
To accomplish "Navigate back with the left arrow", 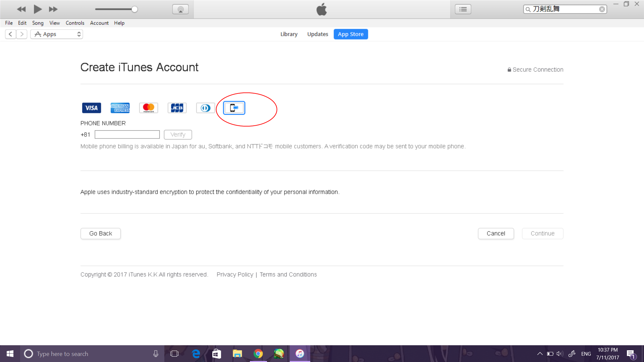I will click(11, 34).
